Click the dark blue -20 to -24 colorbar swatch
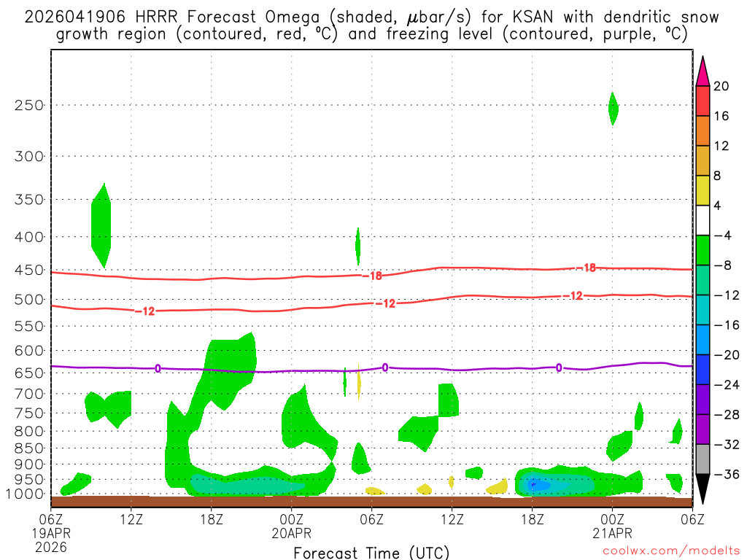This screenshot has width=747, height=560. pos(703,370)
